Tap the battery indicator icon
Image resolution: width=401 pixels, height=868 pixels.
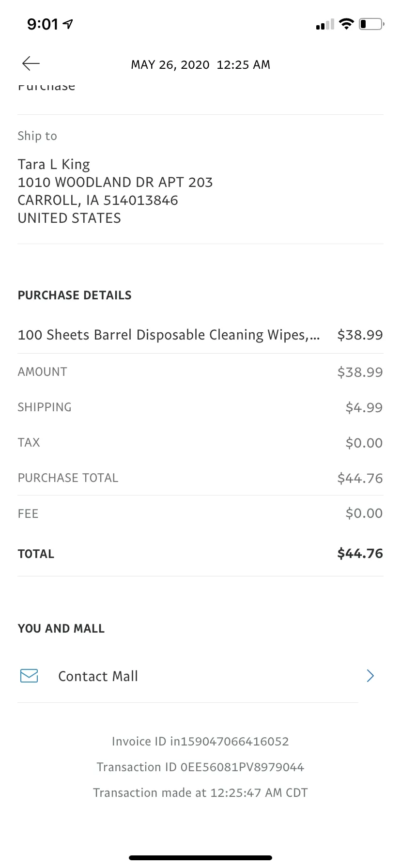pos(371,24)
